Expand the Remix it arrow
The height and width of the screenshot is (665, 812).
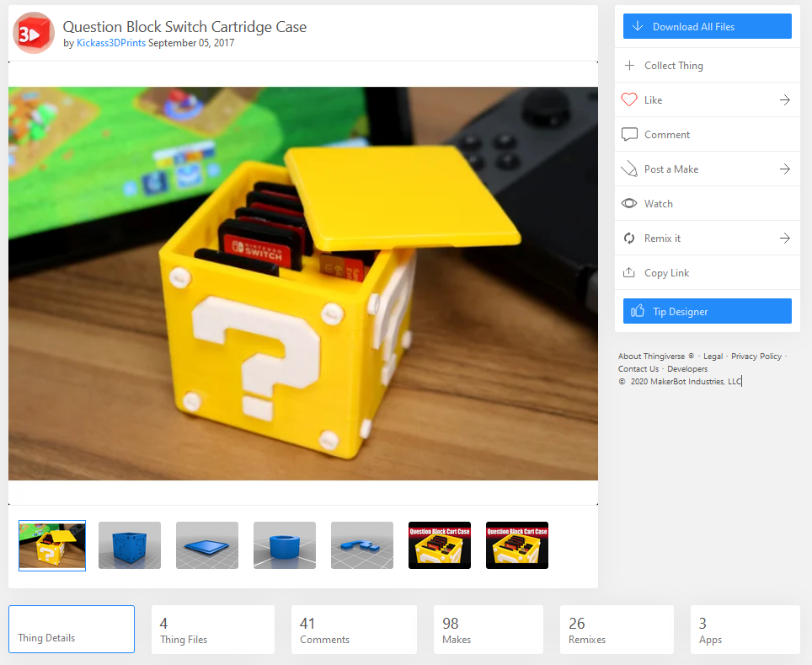[784, 238]
